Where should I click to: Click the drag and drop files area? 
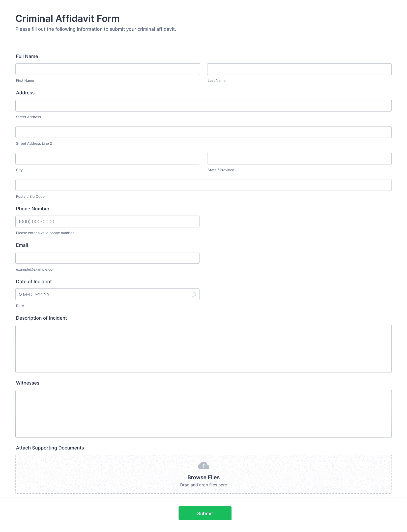tap(203, 474)
